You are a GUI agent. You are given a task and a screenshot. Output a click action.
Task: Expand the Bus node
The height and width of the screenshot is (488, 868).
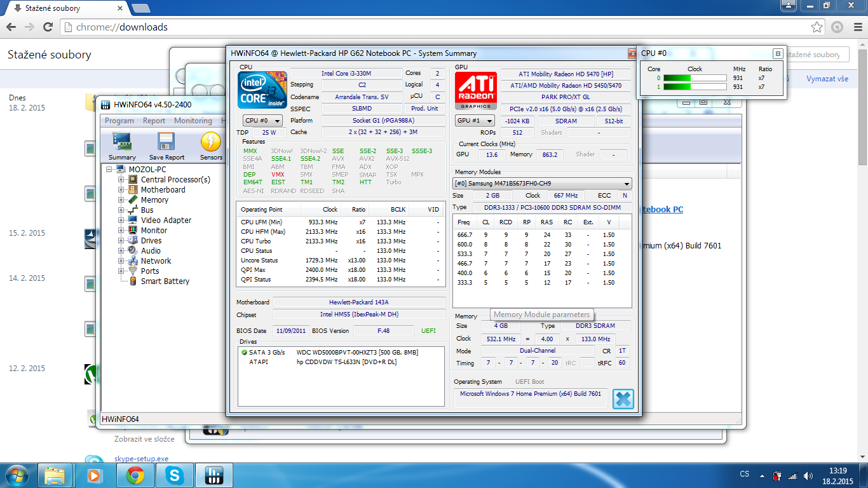click(x=121, y=210)
